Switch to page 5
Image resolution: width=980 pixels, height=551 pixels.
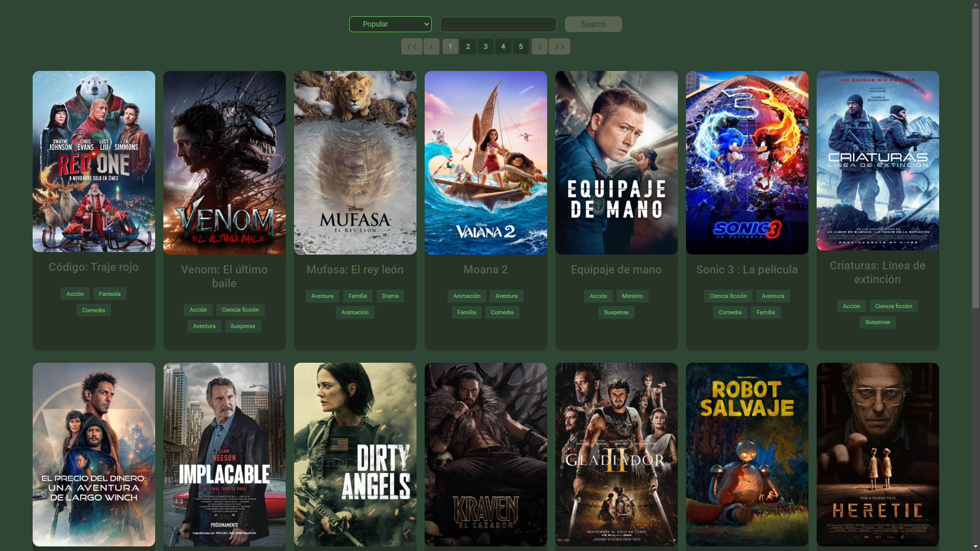click(521, 46)
